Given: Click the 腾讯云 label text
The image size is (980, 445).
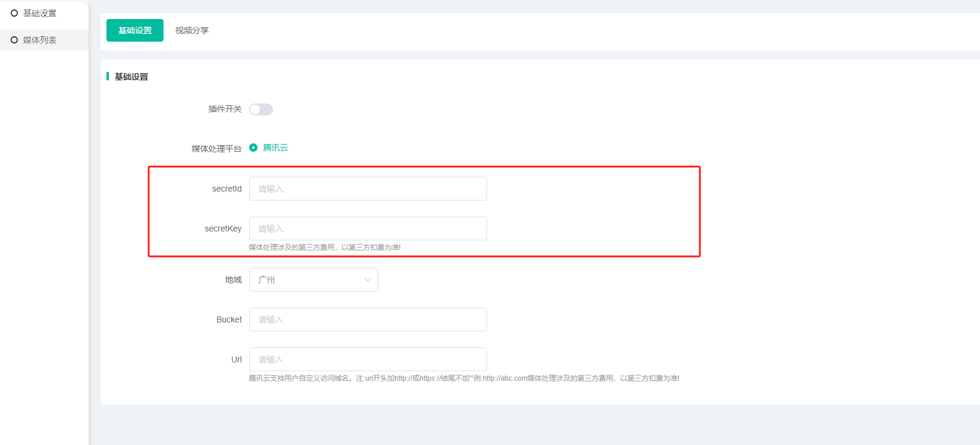Looking at the screenshot, I should [276, 148].
